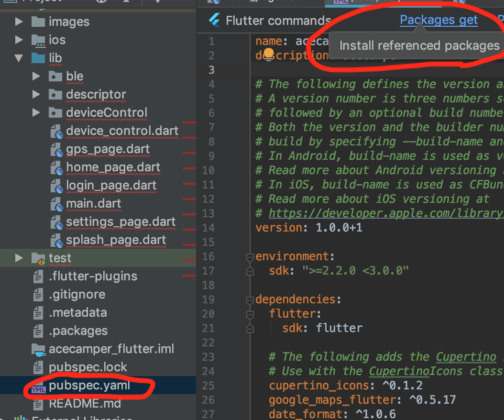Expand the test folder
Screen dimensions: 504x420
coord(19,258)
